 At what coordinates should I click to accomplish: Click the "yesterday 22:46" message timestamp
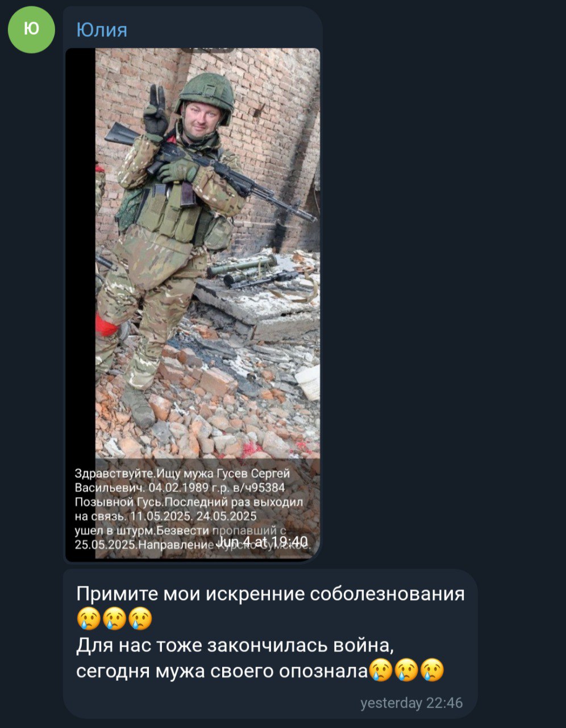tap(412, 703)
